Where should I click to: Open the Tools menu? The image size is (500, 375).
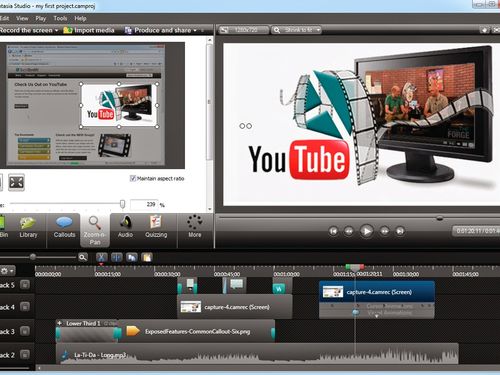pos(60,18)
